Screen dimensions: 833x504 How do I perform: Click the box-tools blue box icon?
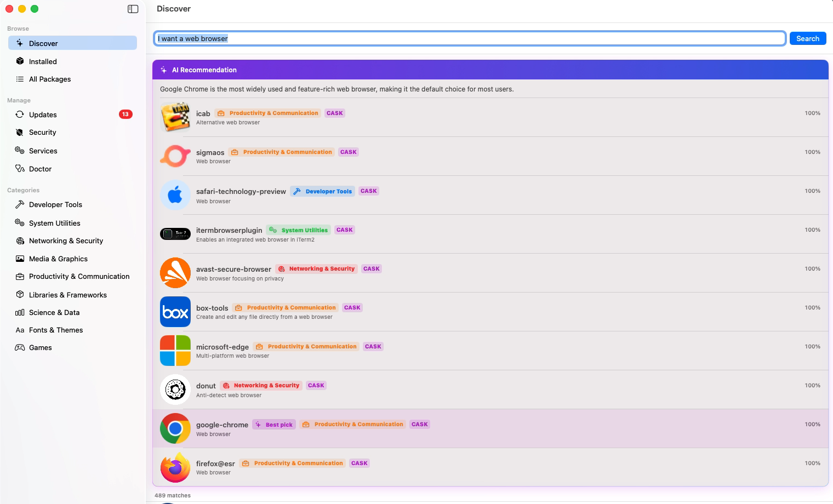175,312
